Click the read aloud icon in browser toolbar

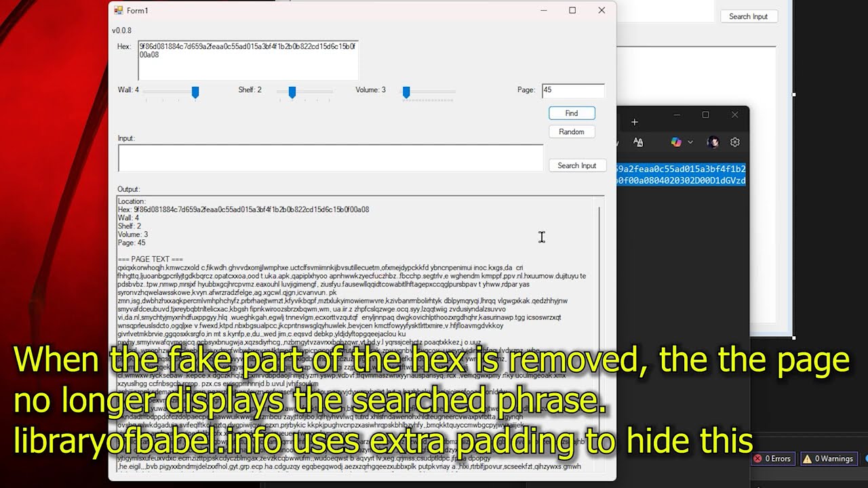pos(638,142)
